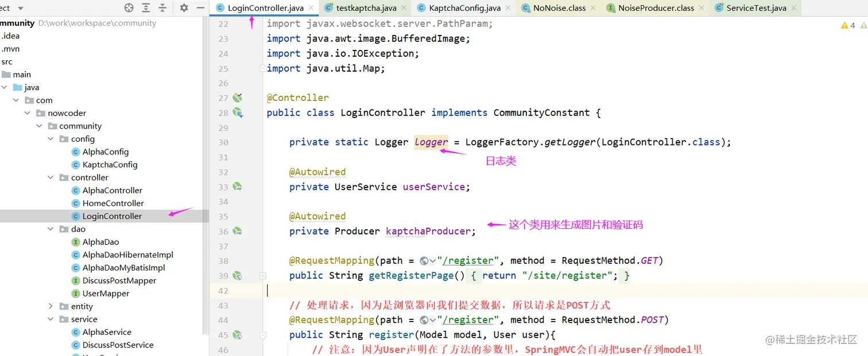Fold the import block at line 25
This screenshot has height=356, width=868.
point(263,68)
